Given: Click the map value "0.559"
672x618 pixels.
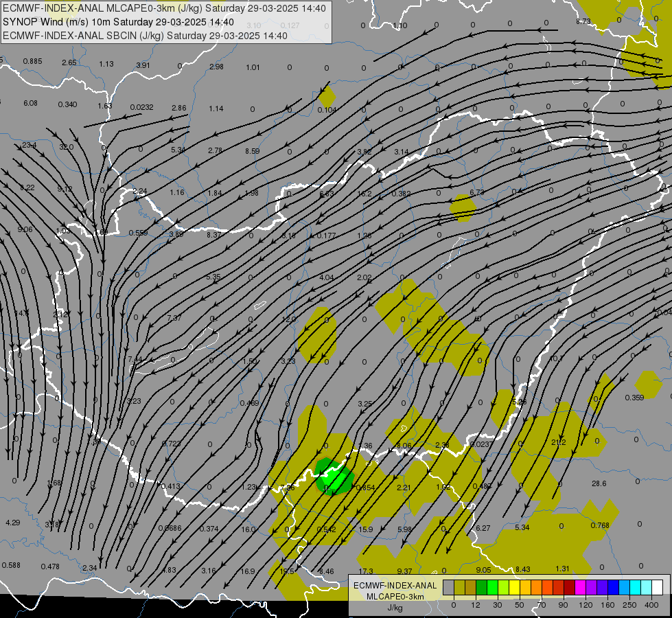Looking at the screenshot, I should click(138, 233).
